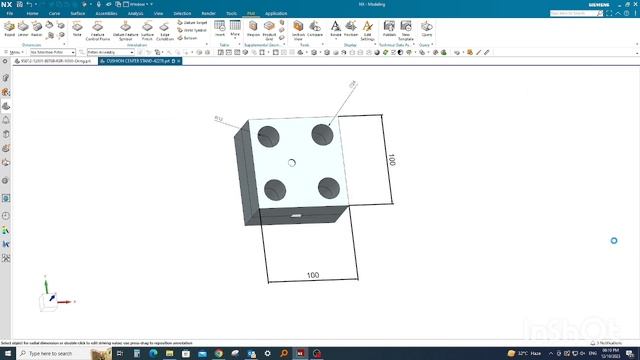The height and width of the screenshot is (360, 640).
Task: Click the Undo arrow in title bar
Action: coord(29,4)
